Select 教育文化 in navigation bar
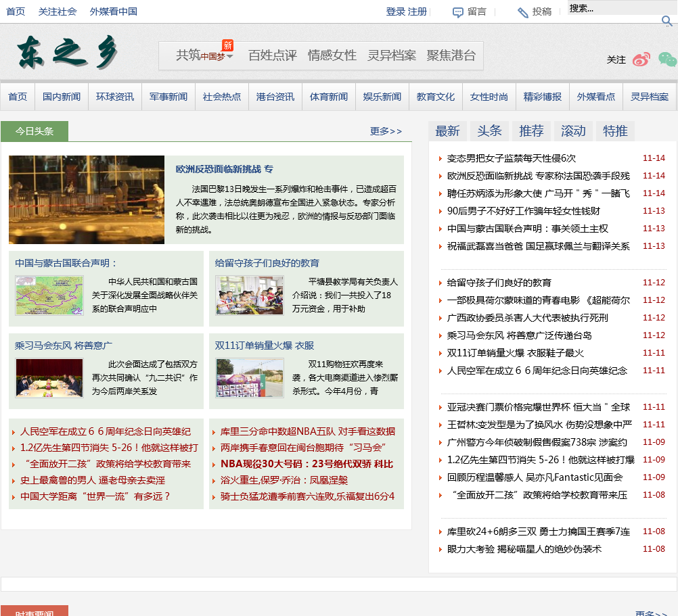The width and height of the screenshot is (678, 616). click(436, 97)
